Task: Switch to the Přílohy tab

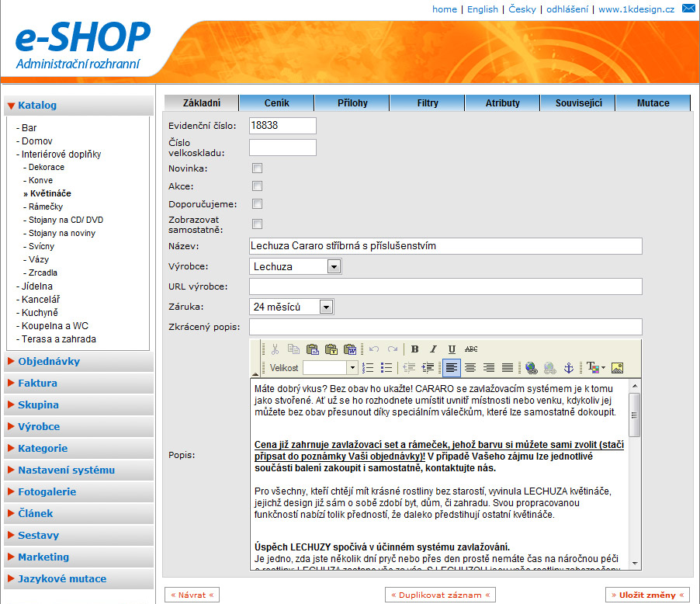Action: click(x=352, y=102)
